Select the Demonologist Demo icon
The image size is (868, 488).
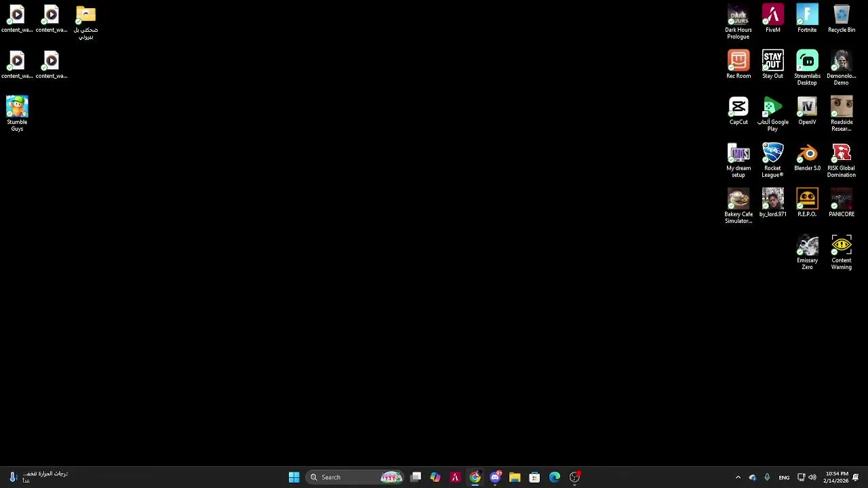click(841, 68)
